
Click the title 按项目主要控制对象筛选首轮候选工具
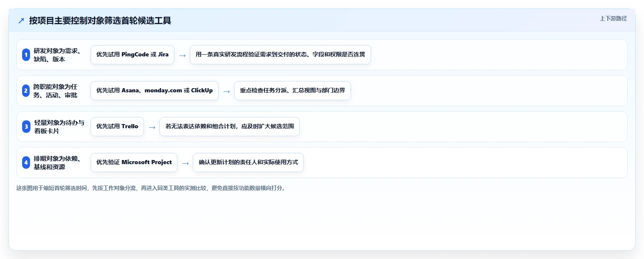pyautogui.click(x=100, y=20)
